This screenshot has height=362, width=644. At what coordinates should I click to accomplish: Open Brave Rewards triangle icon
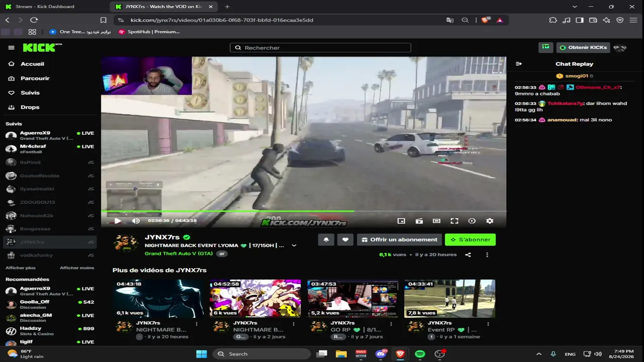tap(500, 20)
